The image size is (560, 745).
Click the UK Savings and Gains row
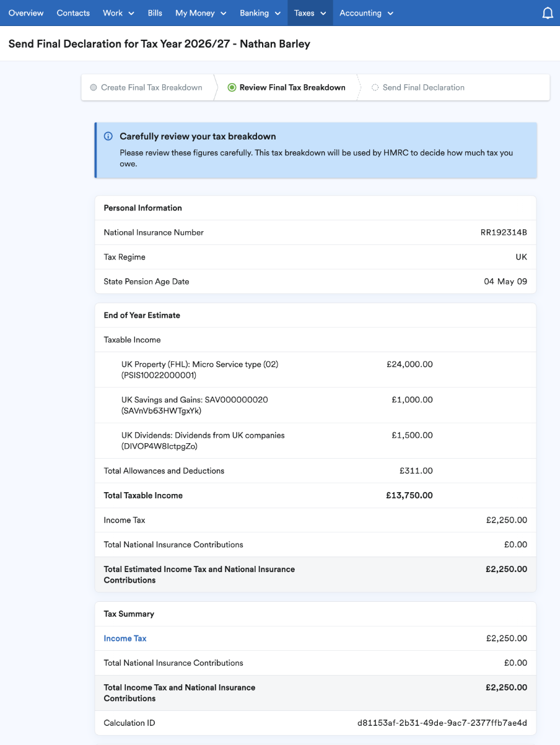[x=315, y=405]
